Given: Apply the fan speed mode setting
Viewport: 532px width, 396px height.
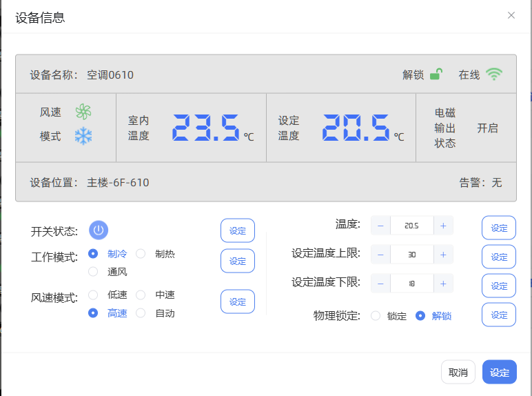Looking at the screenshot, I should (238, 301).
